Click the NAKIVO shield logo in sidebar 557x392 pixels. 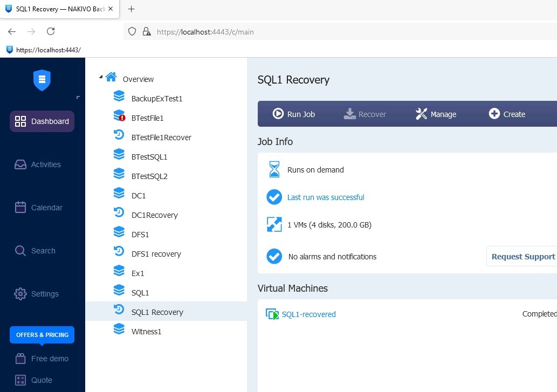pos(42,80)
